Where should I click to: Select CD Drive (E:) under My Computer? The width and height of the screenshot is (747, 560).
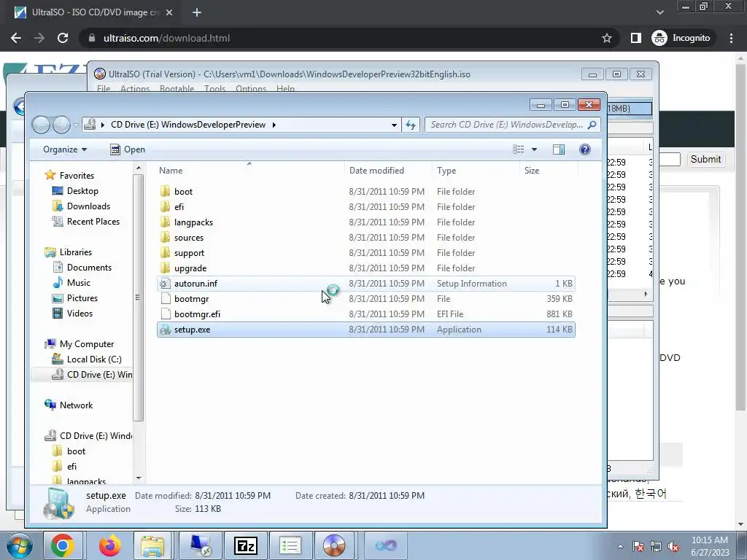tap(91, 374)
